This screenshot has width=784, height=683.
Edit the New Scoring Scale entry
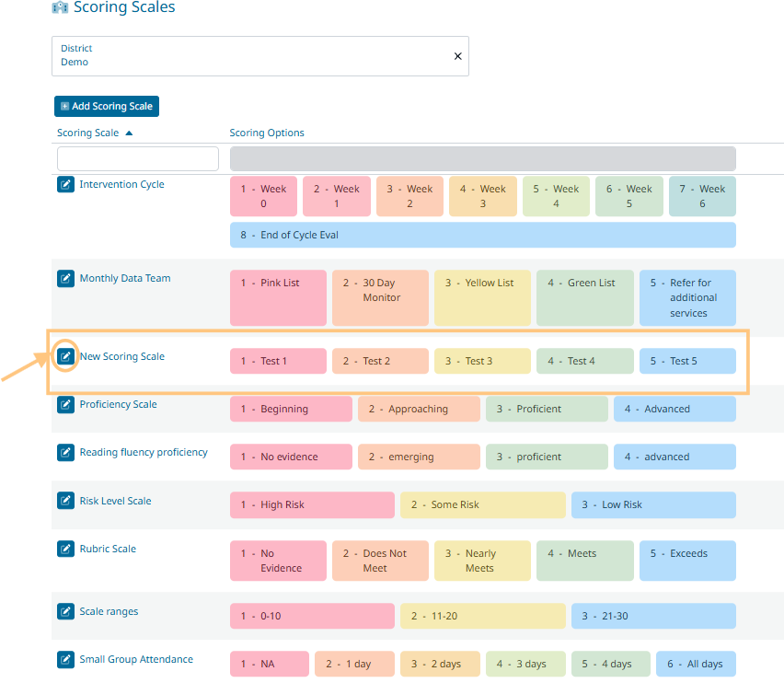click(x=65, y=356)
